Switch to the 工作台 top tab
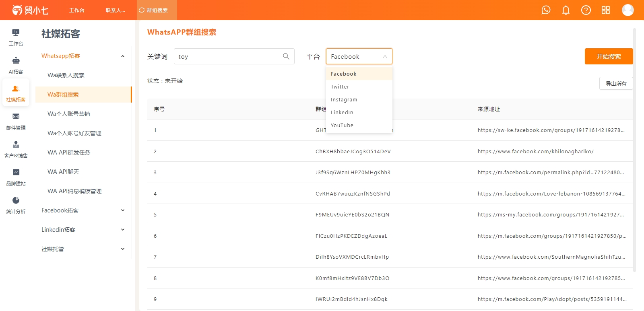 [x=77, y=10]
